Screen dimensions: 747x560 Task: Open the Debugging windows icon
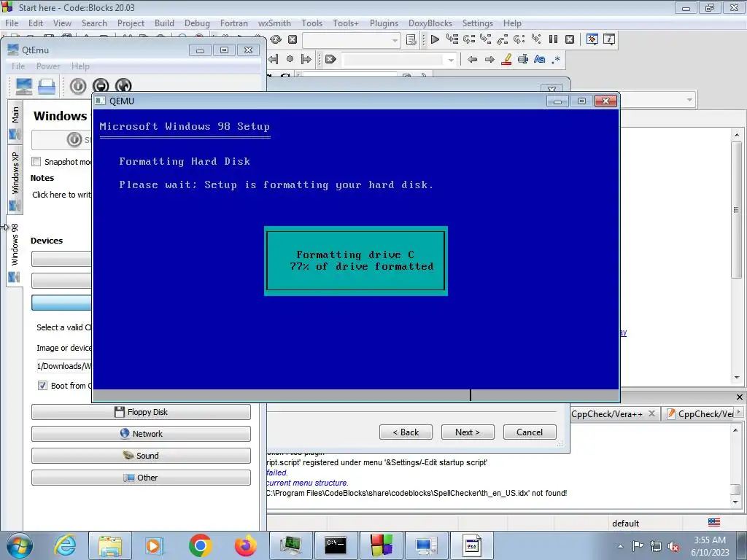tap(592, 39)
